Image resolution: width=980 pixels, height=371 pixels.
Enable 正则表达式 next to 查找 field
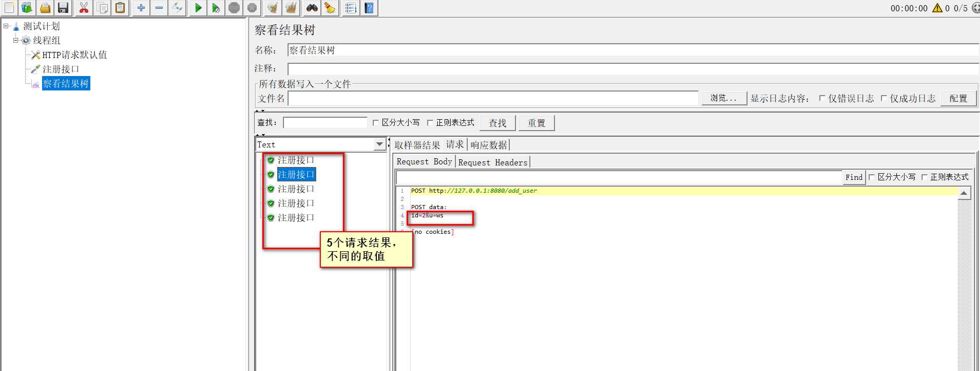tap(430, 122)
